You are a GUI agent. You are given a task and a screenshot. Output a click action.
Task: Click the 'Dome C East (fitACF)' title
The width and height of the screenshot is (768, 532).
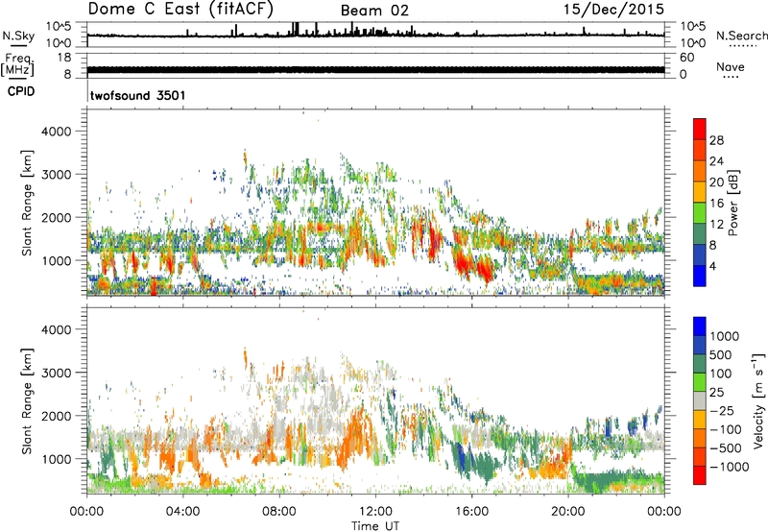click(x=180, y=10)
